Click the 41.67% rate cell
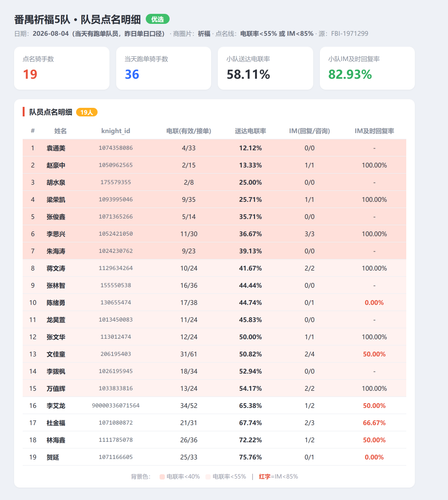The width and height of the screenshot is (448, 500). (250, 268)
